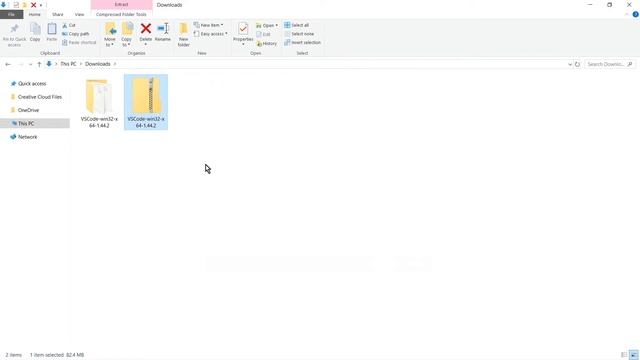
Task: Select the VSCode-win32-x64-1.44.2 zip file
Action: (146, 102)
